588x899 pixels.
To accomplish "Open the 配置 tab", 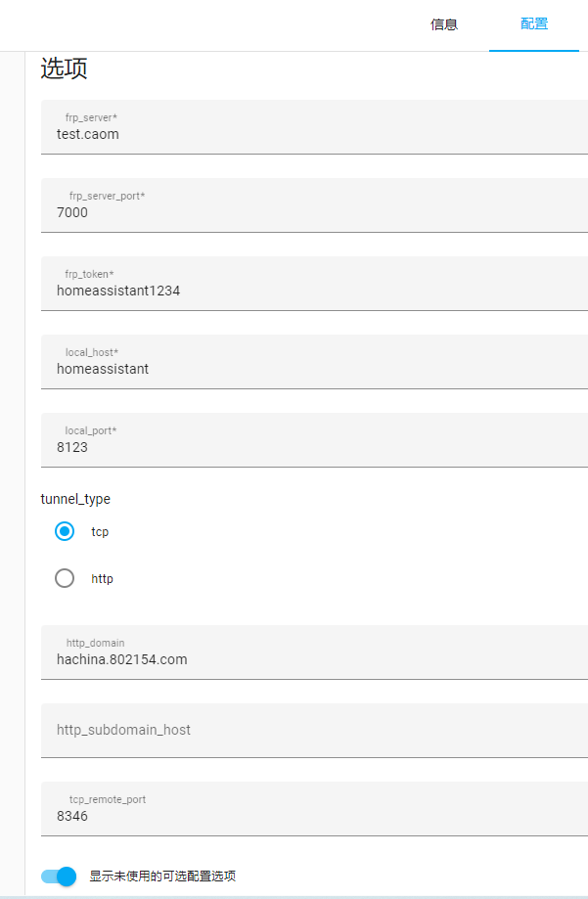I will 534,24.
